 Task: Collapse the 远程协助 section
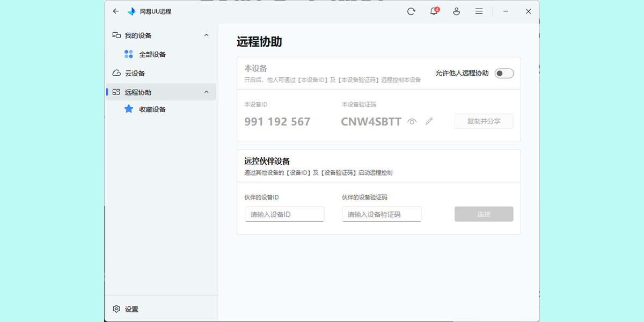coord(206,92)
